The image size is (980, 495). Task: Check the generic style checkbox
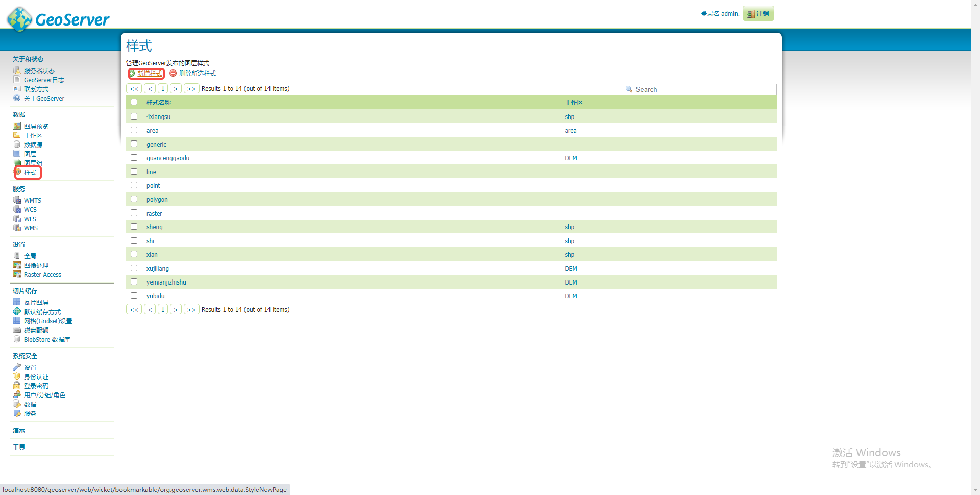(134, 144)
